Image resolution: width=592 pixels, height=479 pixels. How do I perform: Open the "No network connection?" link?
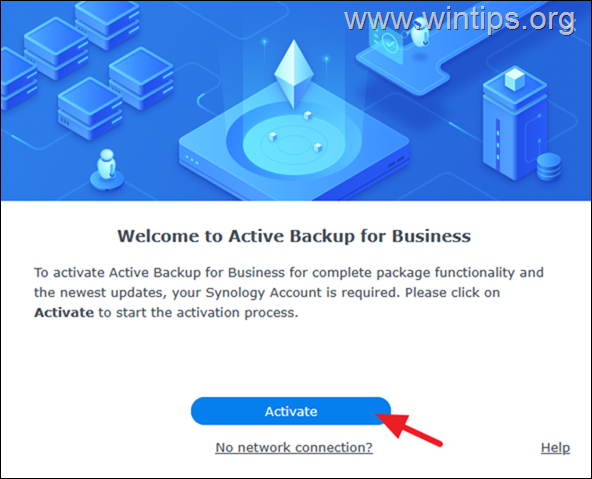coord(294,448)
